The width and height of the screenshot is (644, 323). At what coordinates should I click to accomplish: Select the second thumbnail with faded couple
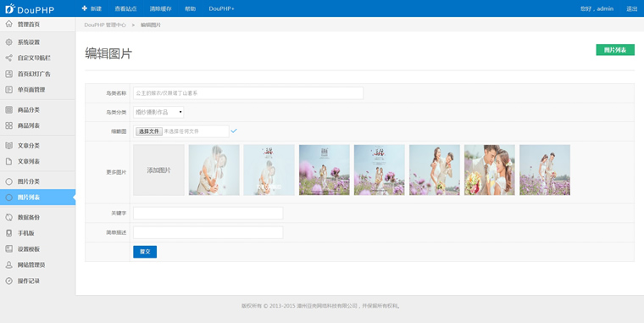tap(269, 170)
